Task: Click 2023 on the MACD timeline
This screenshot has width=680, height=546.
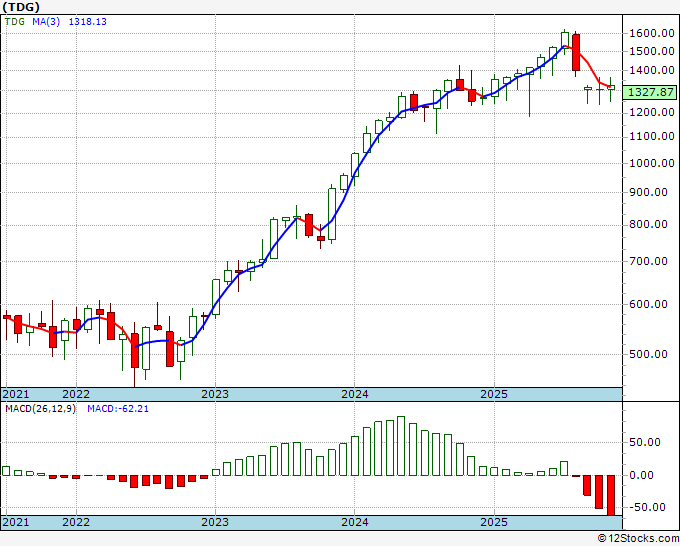Action: pyautogui.click(x=215, y=522)
